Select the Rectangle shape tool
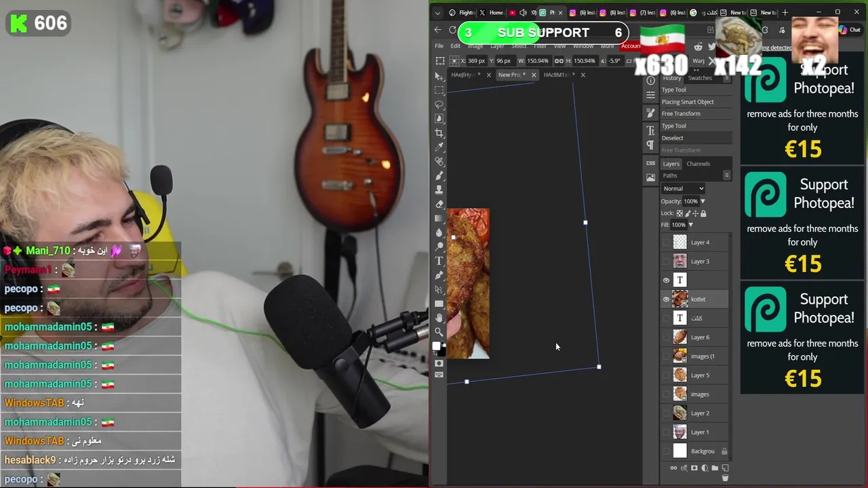868x488 pixels. tap(439, 304)
